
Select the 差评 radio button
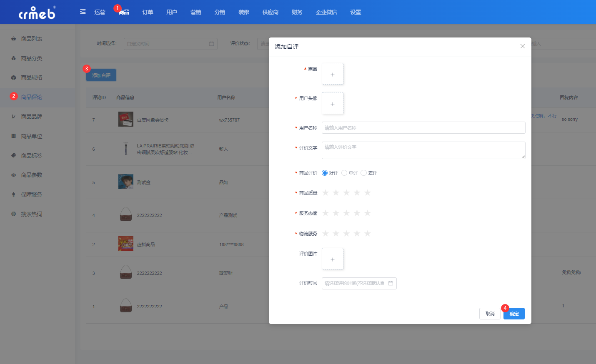pos(363,173)
